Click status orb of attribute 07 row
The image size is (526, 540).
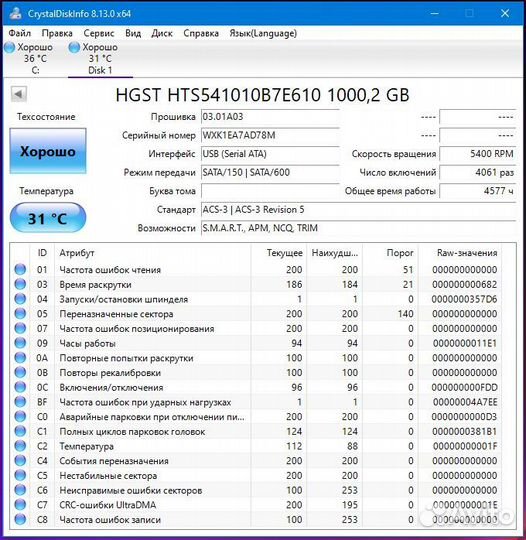(x=20, y=328)
